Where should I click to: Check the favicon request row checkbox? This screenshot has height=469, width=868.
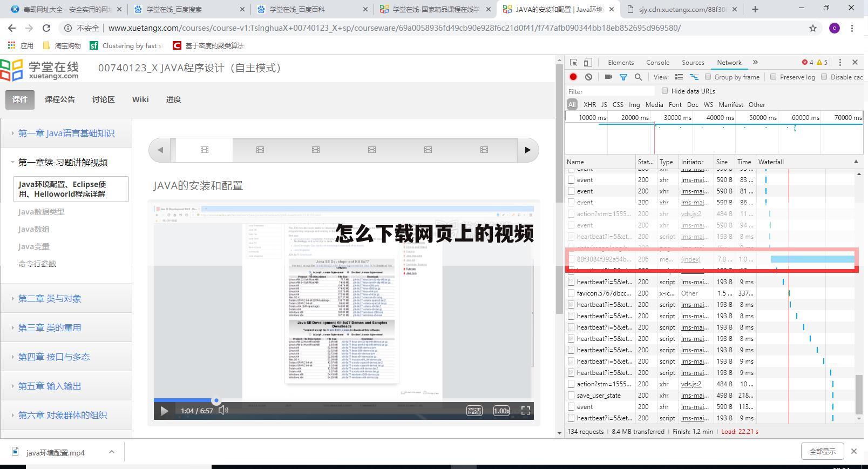(x=571, y=293)
